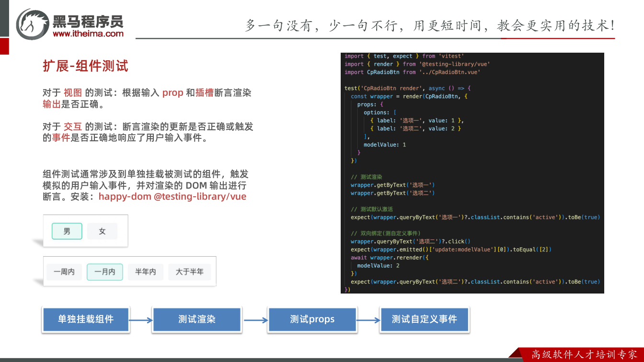The height and width of the screenshot is (362, 644).
Task: Click the code line with label '选项二', value: 2
Action: pos(415,128)
